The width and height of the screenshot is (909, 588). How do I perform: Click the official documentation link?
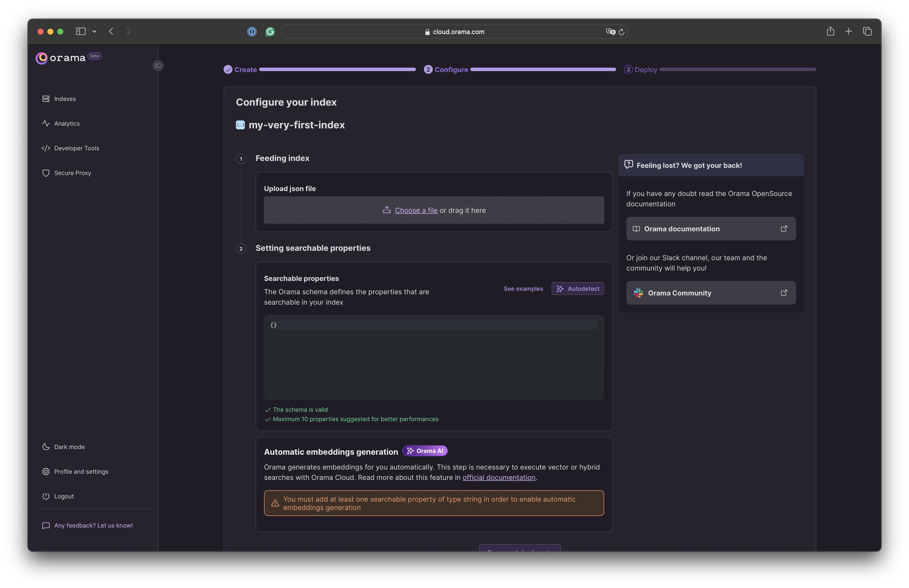[498, 477]
